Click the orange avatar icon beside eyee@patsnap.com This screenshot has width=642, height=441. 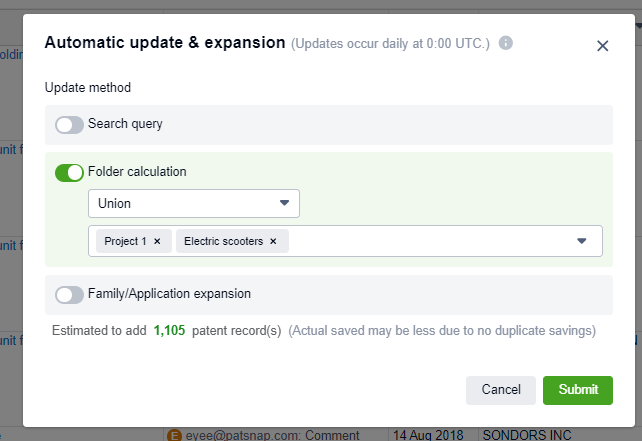tap(173, 436)
